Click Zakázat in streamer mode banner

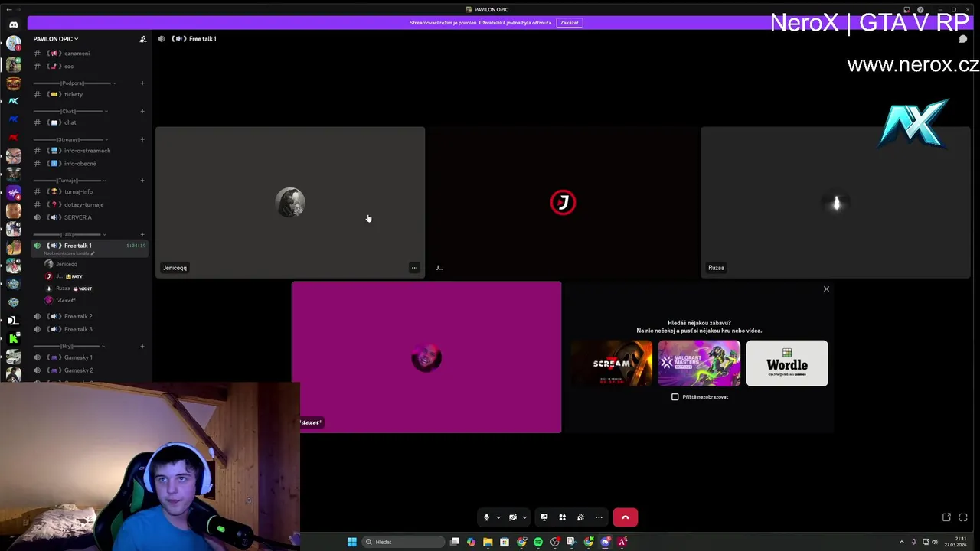(x=569, y=23)
